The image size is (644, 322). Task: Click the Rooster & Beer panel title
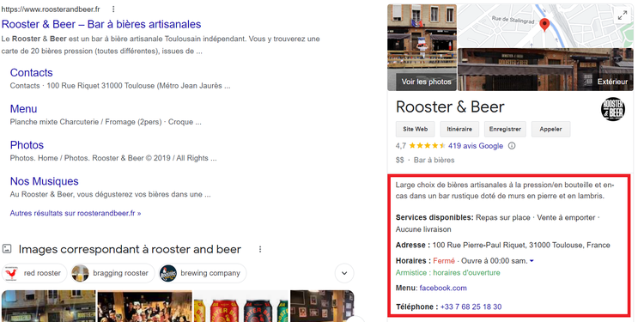point(450,107)
